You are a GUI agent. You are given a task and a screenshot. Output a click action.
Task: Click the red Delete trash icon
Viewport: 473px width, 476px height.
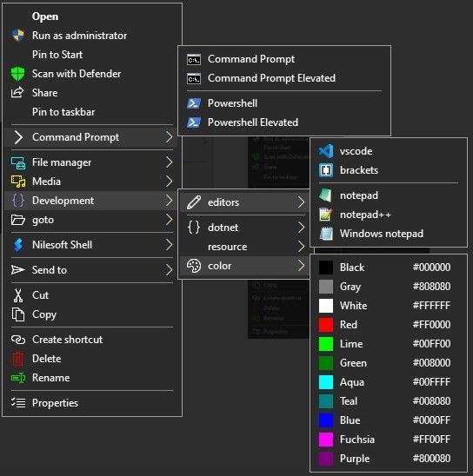pos(17,359)
